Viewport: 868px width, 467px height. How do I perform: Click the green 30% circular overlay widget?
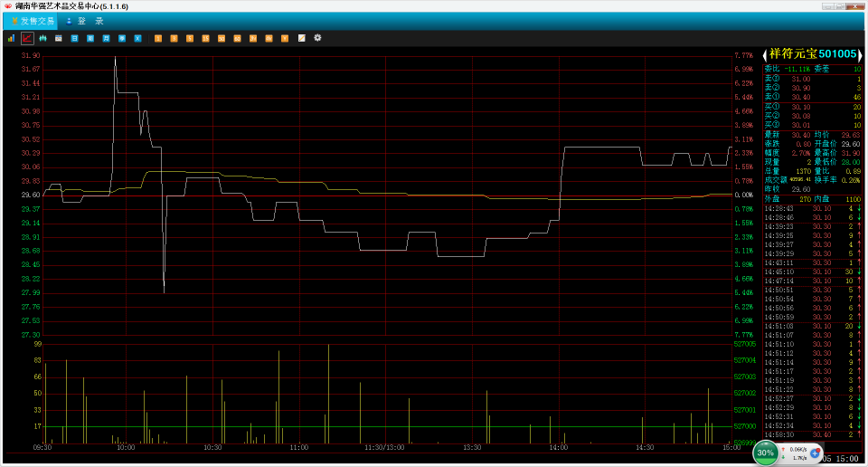[x=765, y=453]
